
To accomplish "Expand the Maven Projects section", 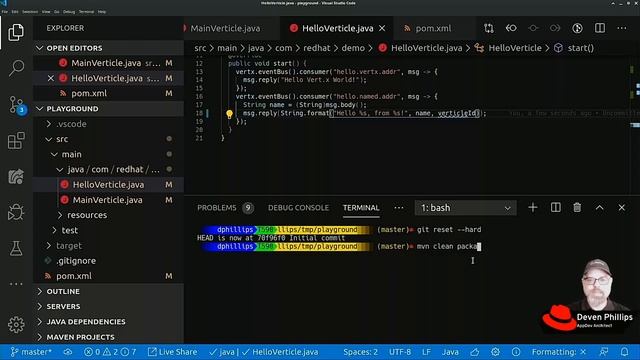I will [x=109, y=337].
